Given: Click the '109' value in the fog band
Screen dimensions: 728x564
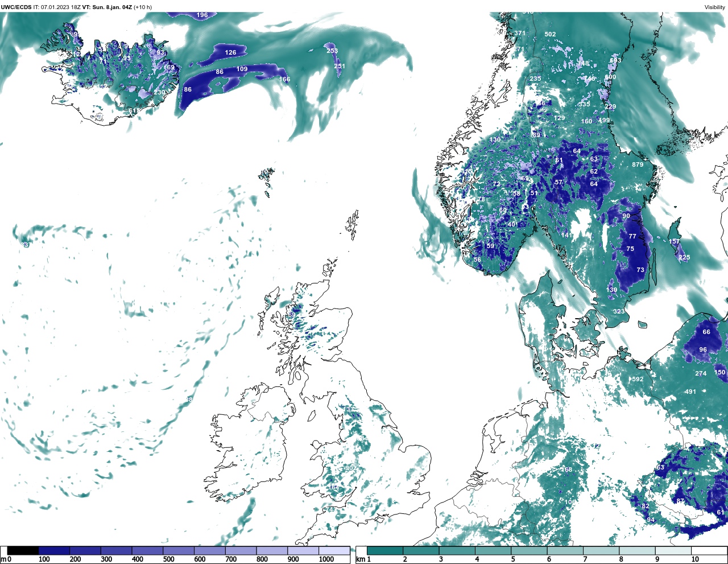Looking at the screenshot, I should (242, 69).
